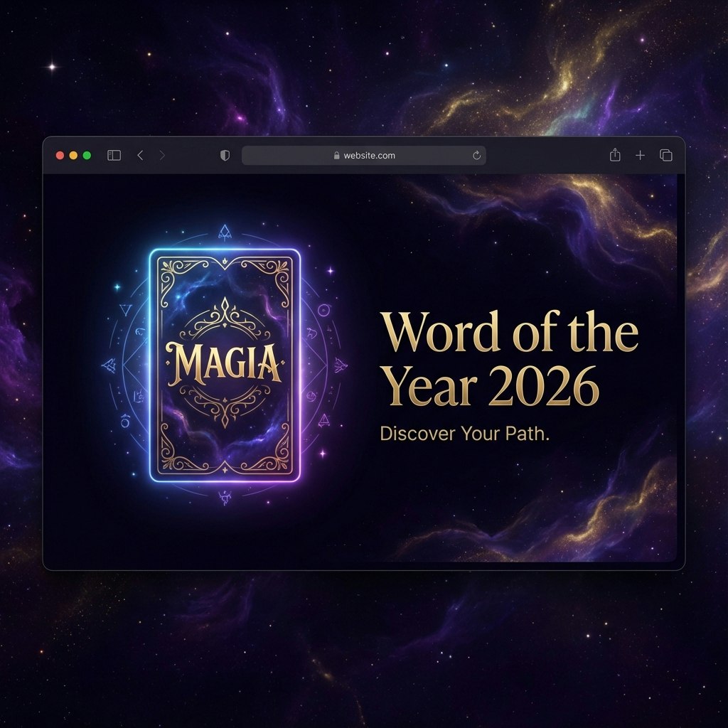Open a new tab with the plus icon
The height and width of the screenshot is (728, 728).
[640, 155]
